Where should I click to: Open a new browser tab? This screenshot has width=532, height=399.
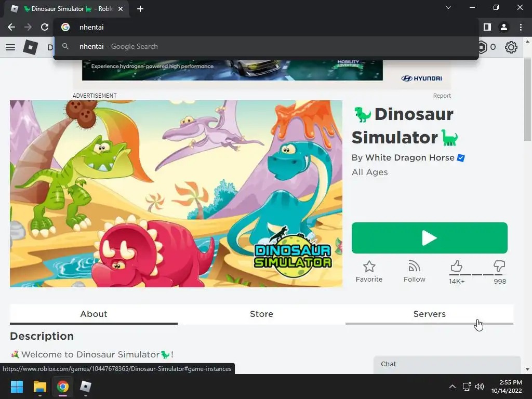pyautogui.click(x=140, y=9)
